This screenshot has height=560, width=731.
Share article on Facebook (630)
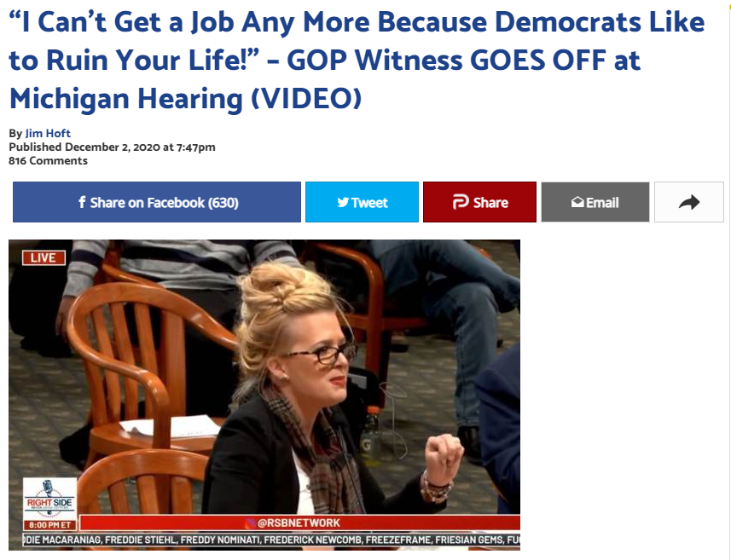[157, 202]
